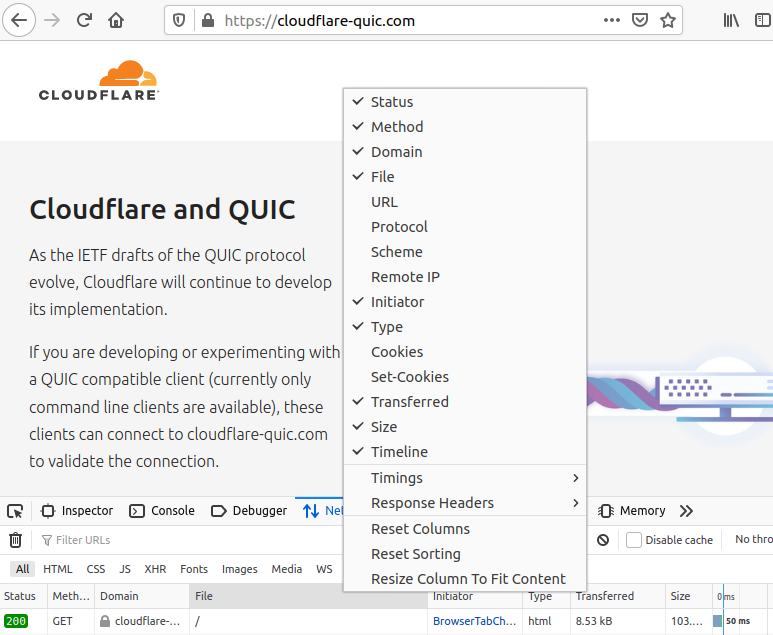
Task: Choose Resize Column To Fit Content
Action: click(465, 579)
